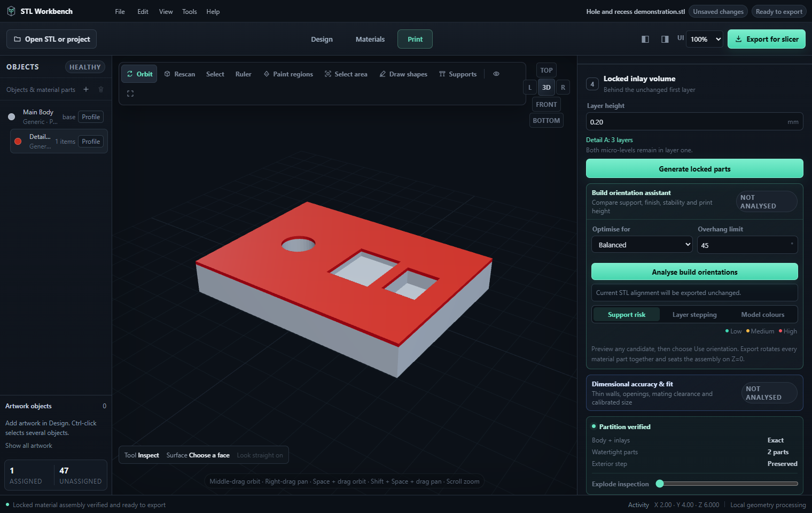Toggle the eye visibility icon in toolbar
Screen dimensions: 812x513
[x=496, y=74]
